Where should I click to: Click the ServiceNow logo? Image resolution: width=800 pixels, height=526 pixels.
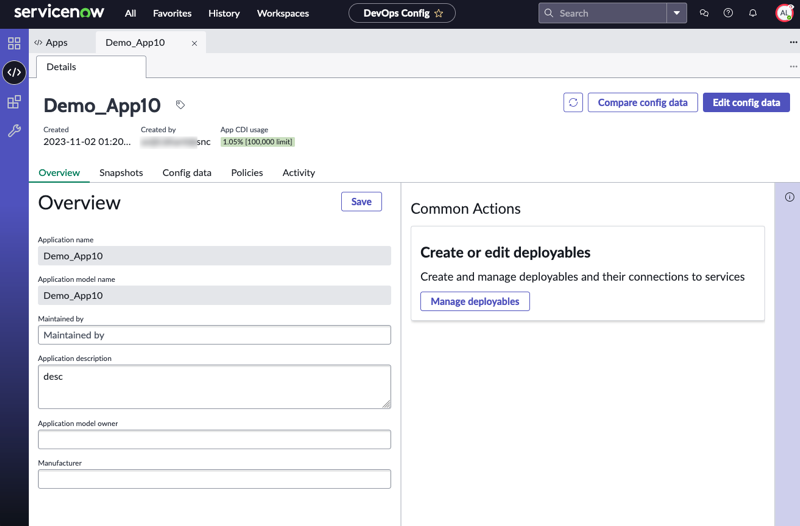(59, 12)
